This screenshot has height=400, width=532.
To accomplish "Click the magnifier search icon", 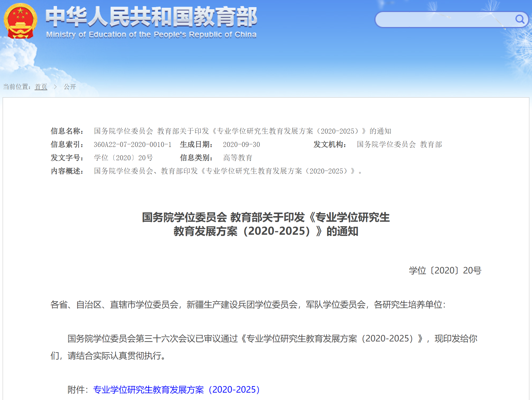I will click(520, 20).
